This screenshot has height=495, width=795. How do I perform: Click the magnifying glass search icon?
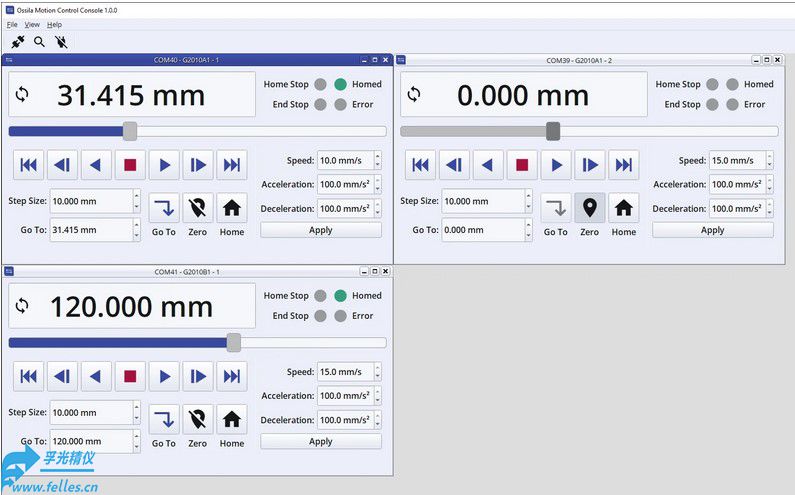click(39, 42)
